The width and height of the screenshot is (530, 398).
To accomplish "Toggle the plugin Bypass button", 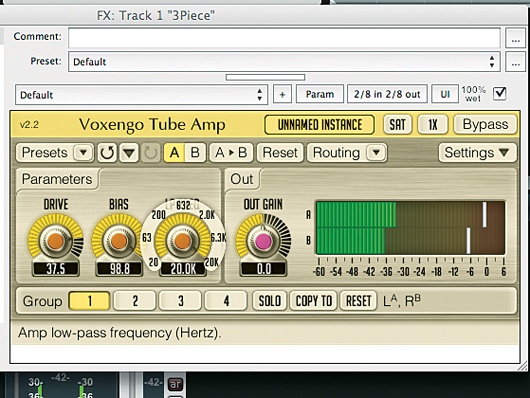I will [x=485, y=124].
